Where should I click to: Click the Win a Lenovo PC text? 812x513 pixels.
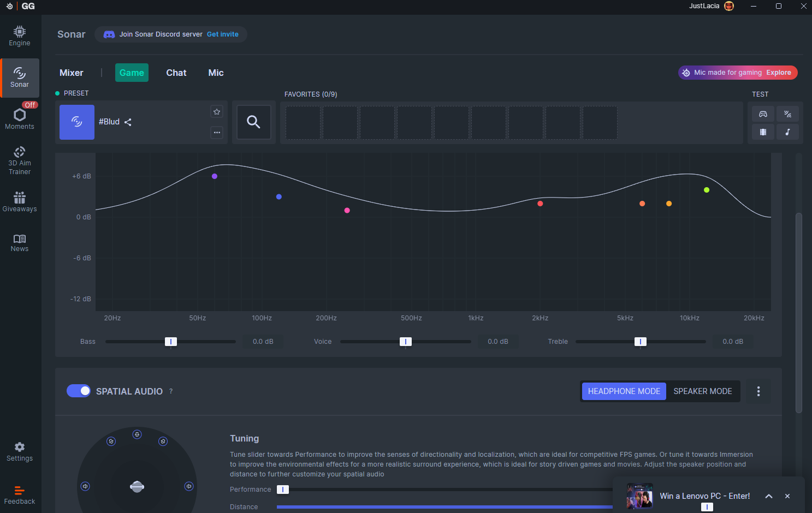(705, 496)
